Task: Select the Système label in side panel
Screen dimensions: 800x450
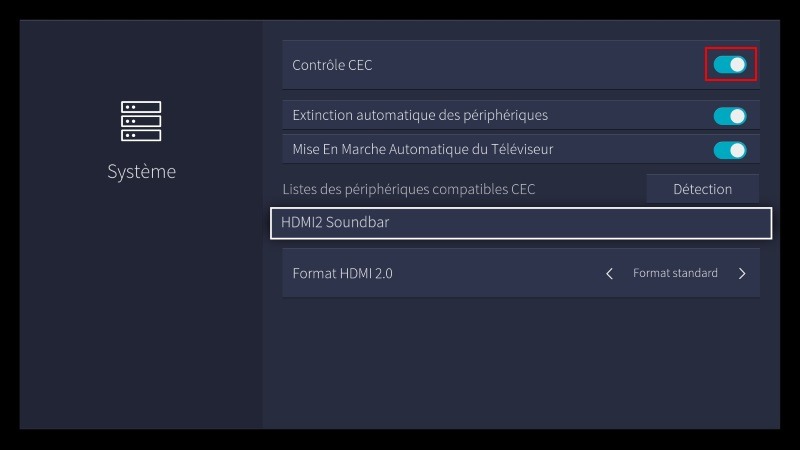Action: coord(141,172)
